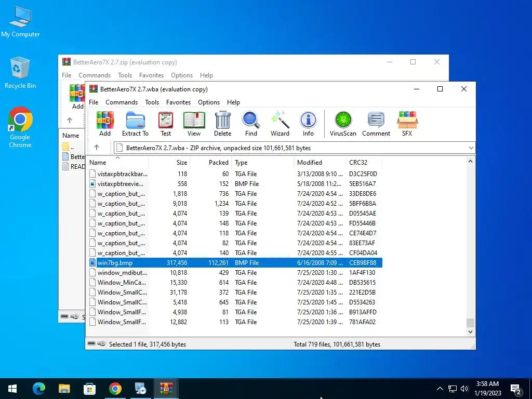532x399 pixels.
Task: Open the Help menu in front window
Action: click(x=233, y=102)
